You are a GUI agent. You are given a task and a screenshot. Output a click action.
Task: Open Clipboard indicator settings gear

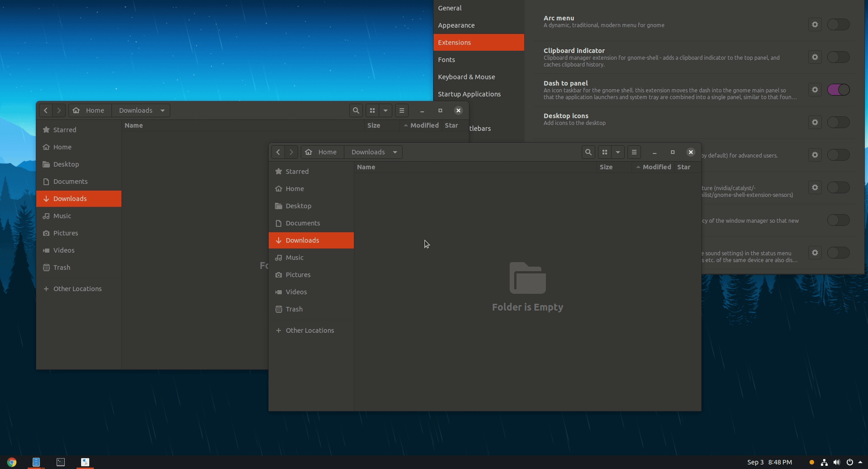click(815, 57)
